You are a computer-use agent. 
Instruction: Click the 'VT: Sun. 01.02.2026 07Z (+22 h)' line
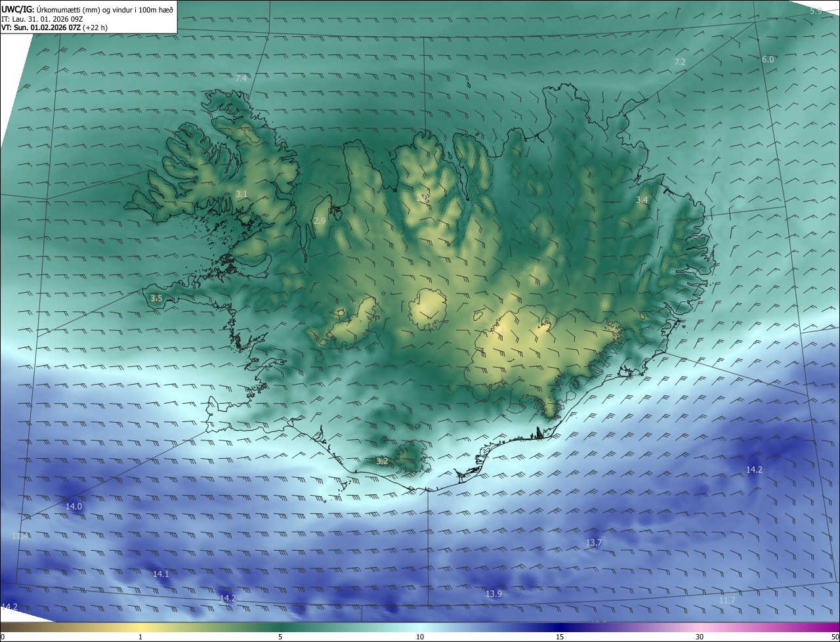point(54,28)
